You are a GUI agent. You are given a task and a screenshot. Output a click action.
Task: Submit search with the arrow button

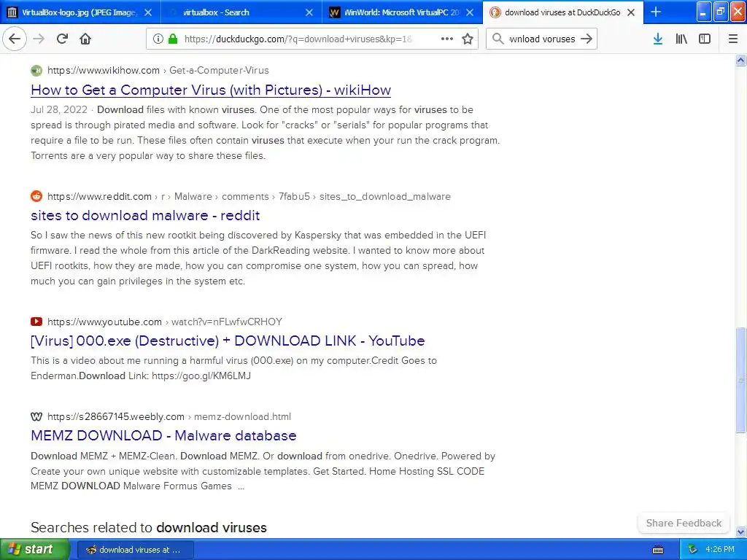click(x=587, y=39)
